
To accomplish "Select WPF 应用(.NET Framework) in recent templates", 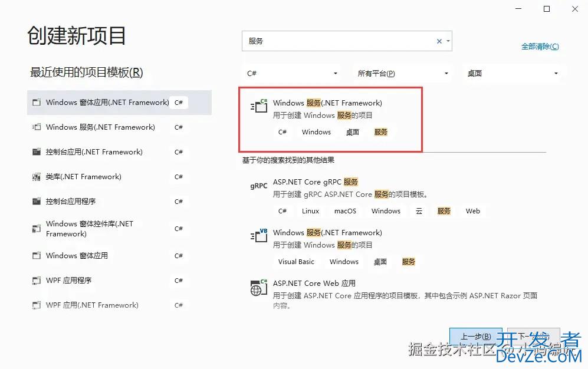I will (x=119, y=305).
